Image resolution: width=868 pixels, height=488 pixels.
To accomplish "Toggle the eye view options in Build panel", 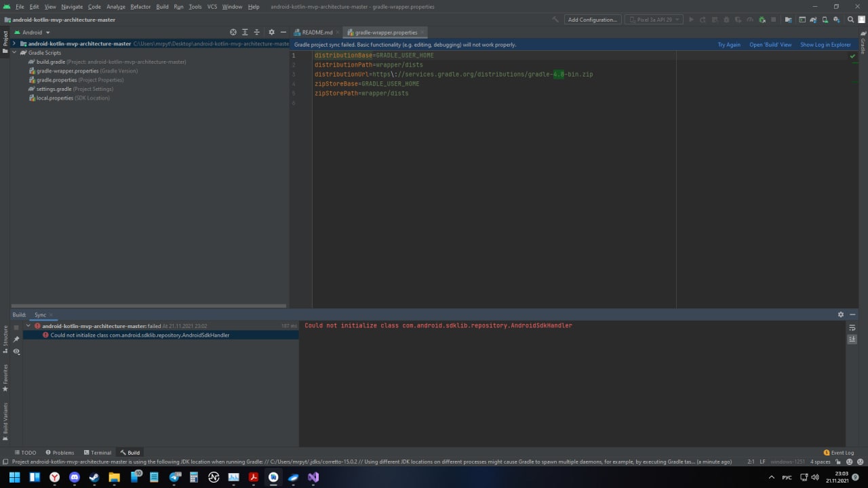I will tap(16, 351).
